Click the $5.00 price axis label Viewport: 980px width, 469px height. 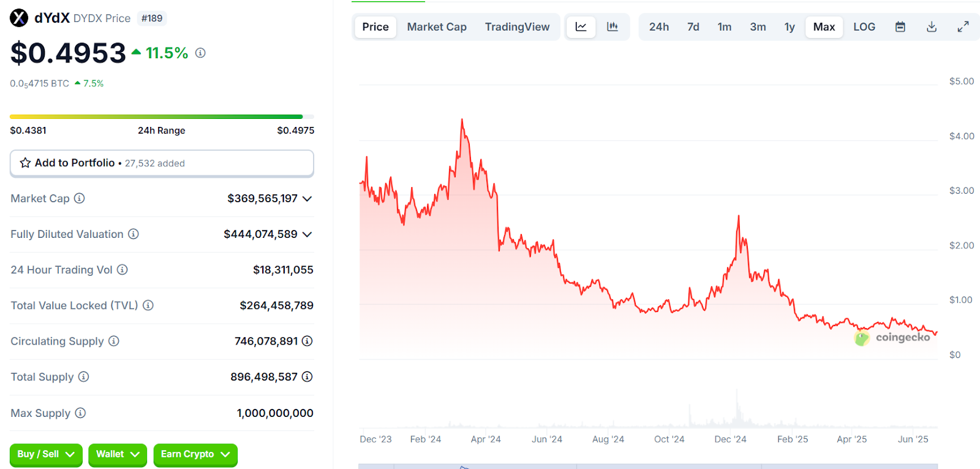962,81
